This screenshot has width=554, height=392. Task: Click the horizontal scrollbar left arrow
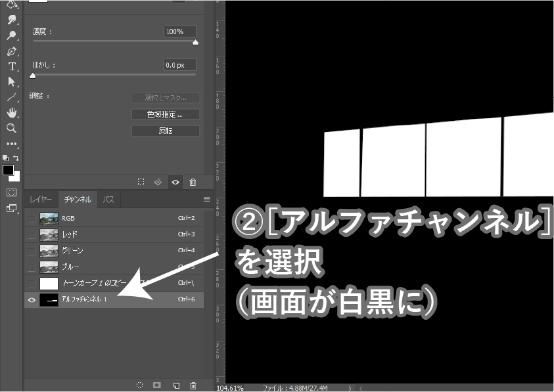point(360,388)
